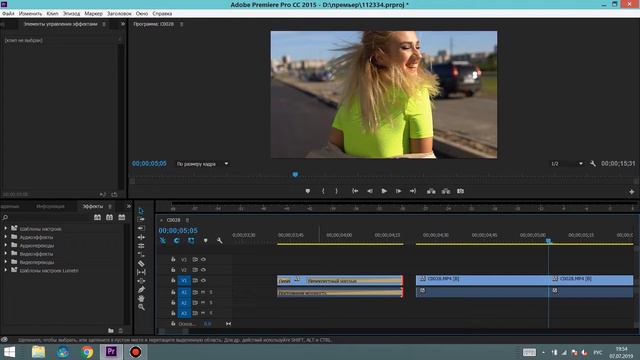Viewport: 640px width, 360px height.
Task: Click the Mark In button
Action: (x=323, y=191)
